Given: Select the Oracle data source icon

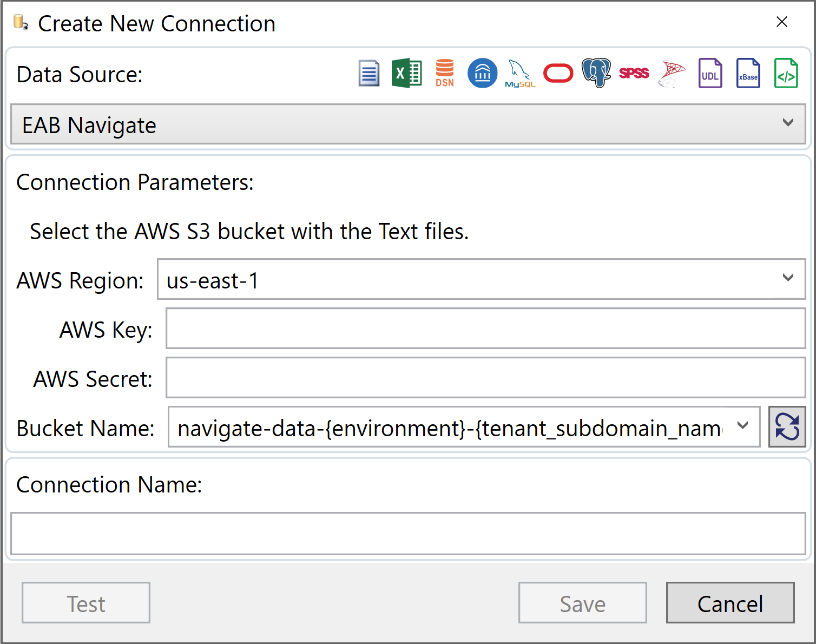Looking at the screenshot, I should coord(558,73).
